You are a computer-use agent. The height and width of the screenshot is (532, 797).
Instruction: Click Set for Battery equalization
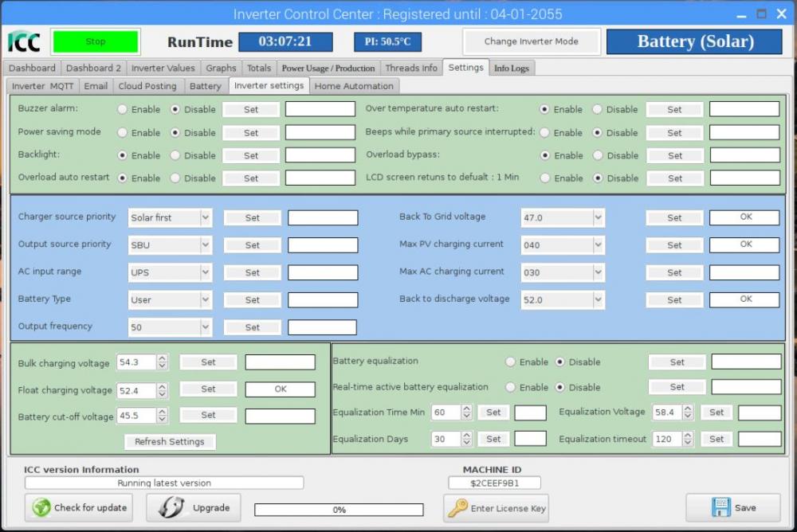point(677,362)
